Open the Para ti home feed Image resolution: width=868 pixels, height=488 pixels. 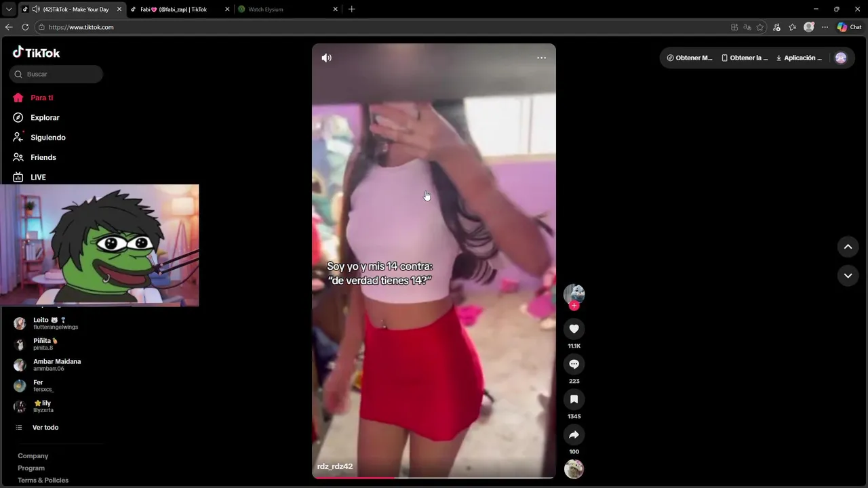33,98
